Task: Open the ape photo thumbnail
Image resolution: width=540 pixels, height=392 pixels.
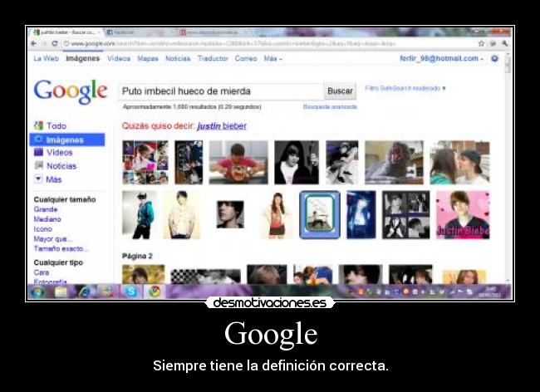Action: click(395, 163)
